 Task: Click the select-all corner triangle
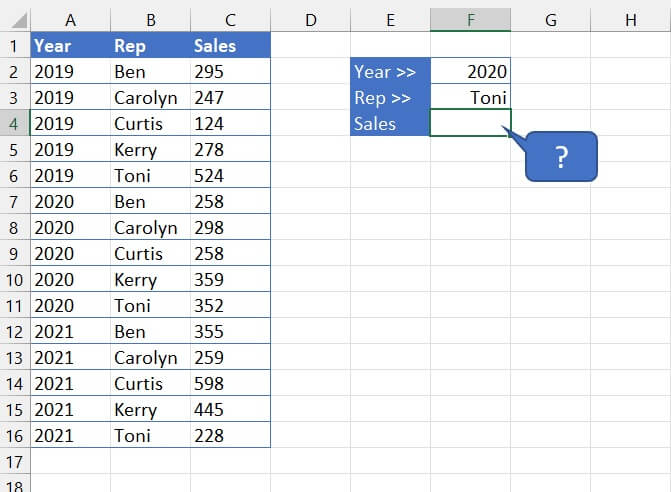point(15,20)
